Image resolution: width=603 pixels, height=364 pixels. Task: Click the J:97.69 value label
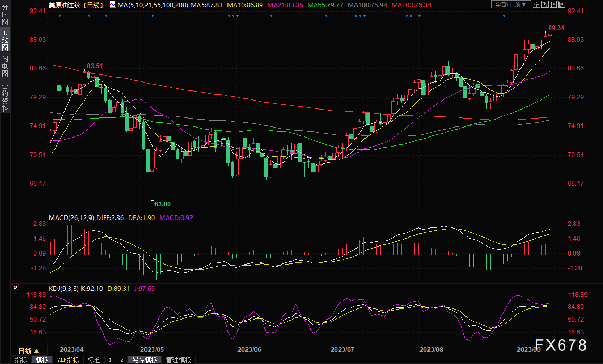coord(144,288)
